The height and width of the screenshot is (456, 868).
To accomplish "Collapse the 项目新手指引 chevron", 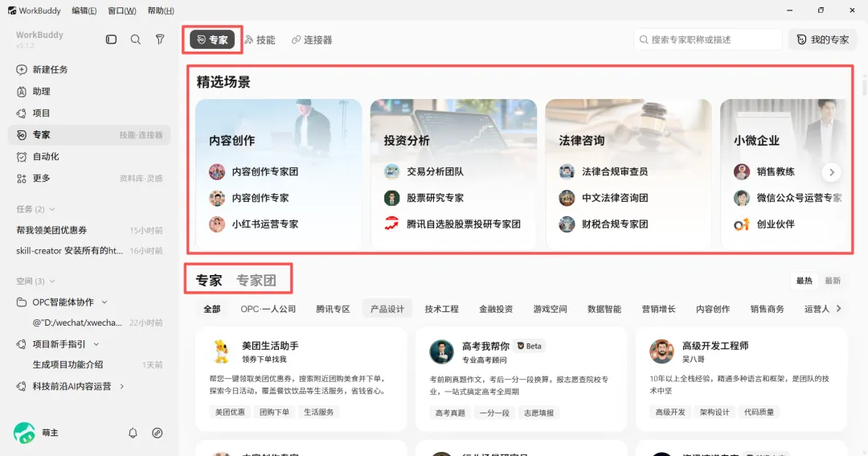I will point(96,345).
